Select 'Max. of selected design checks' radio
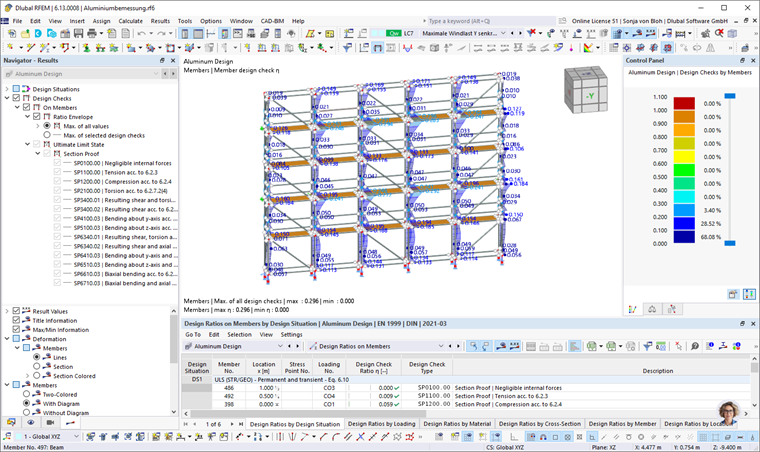This screenshot has width=760, height=452. (46, 134)
